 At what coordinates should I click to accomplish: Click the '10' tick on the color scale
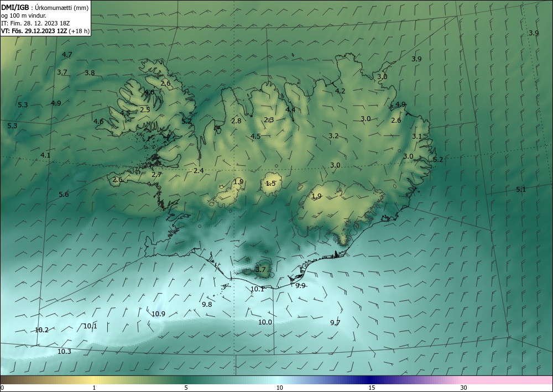coord(279,388)
